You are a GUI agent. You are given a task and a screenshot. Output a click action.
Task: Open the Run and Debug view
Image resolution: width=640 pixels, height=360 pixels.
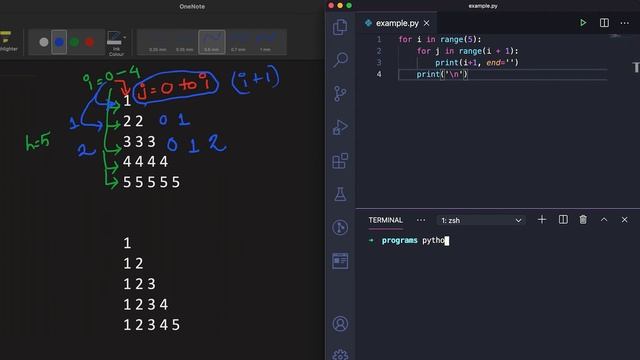click(x=340, y=127)
